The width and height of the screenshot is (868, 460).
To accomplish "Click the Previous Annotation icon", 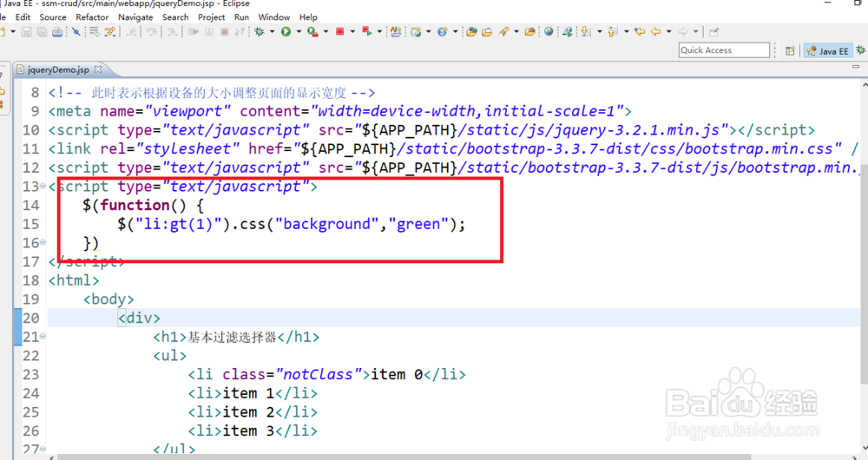I will pos(612,32).
